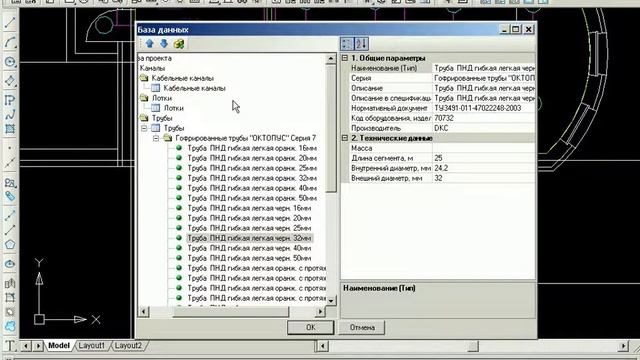Select Труба ПНД гибкая легкая оранж. 25мм
The height and width of the screenshot is (360, 640).
click(252, 168)
